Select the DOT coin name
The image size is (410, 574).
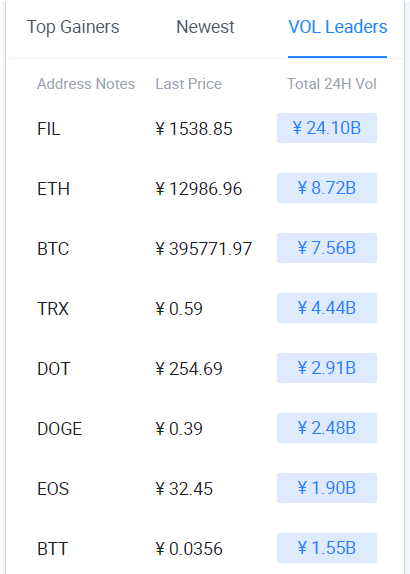[x=53, y=369]
